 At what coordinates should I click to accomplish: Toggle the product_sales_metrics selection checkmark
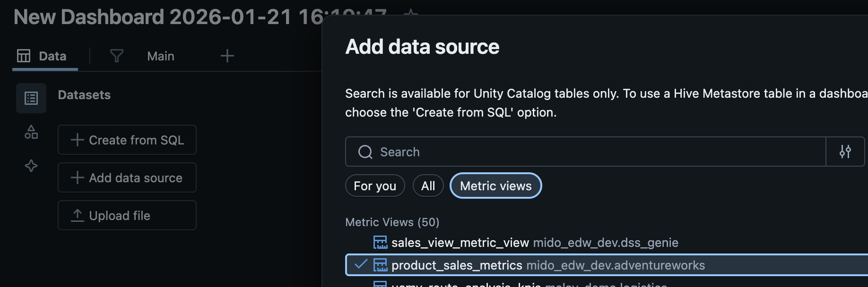coord(361,265)
